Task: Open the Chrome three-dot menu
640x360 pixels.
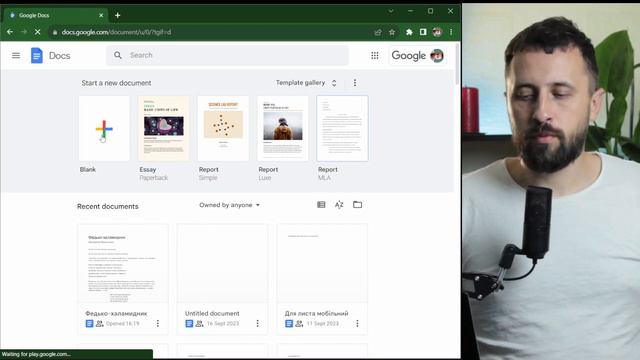Action: click(x=451, y=32)
